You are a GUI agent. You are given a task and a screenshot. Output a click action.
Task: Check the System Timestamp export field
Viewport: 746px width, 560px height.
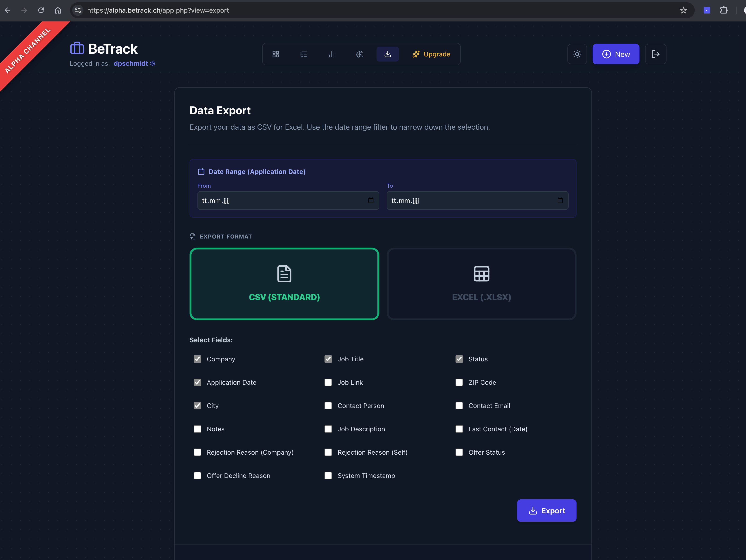[328, 475]
